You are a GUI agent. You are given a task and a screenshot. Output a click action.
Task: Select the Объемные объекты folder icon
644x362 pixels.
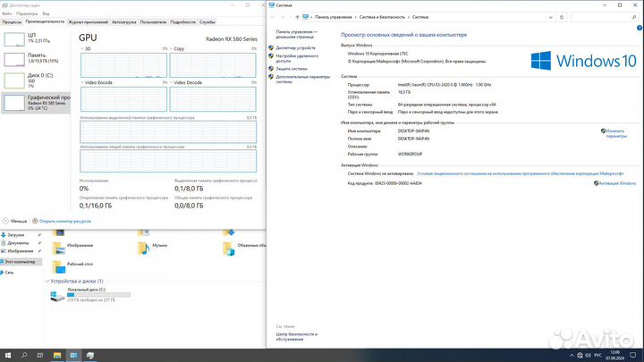point(229,248)
